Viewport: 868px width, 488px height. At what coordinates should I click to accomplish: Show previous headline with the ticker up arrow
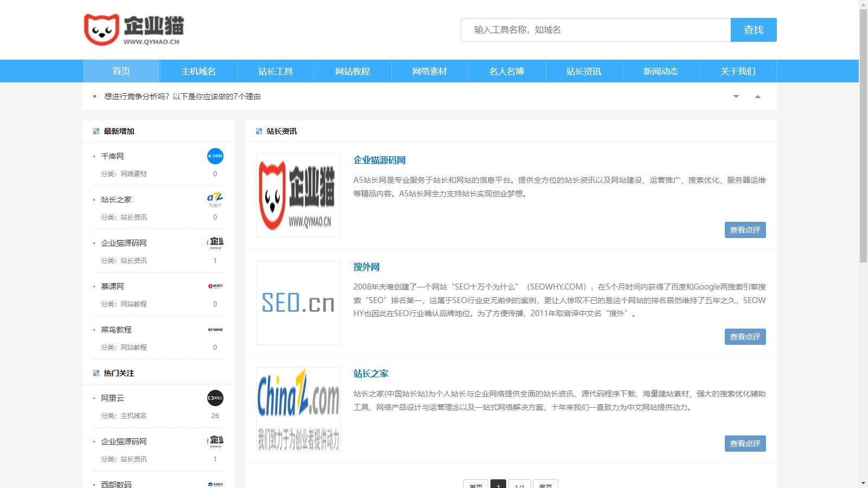(758, 97)
